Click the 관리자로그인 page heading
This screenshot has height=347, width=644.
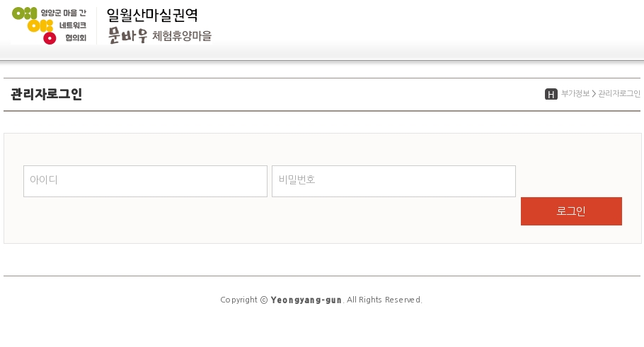pos(47,94)
